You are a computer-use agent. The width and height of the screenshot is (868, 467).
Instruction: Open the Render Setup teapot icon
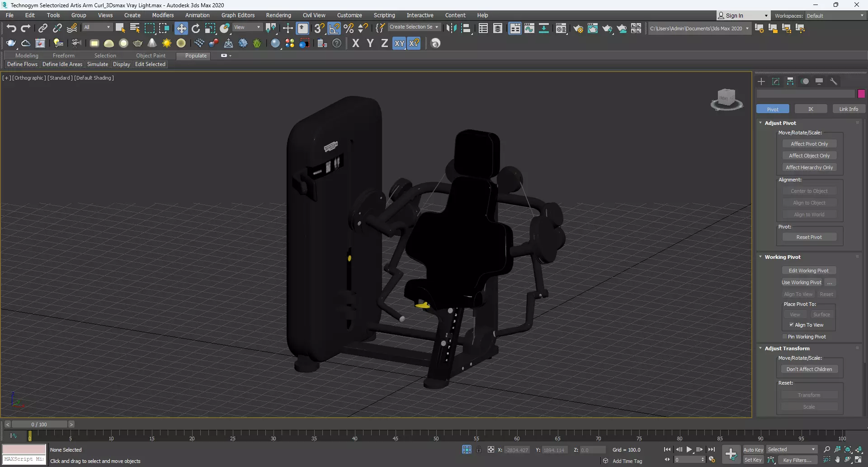coord(578,29)
